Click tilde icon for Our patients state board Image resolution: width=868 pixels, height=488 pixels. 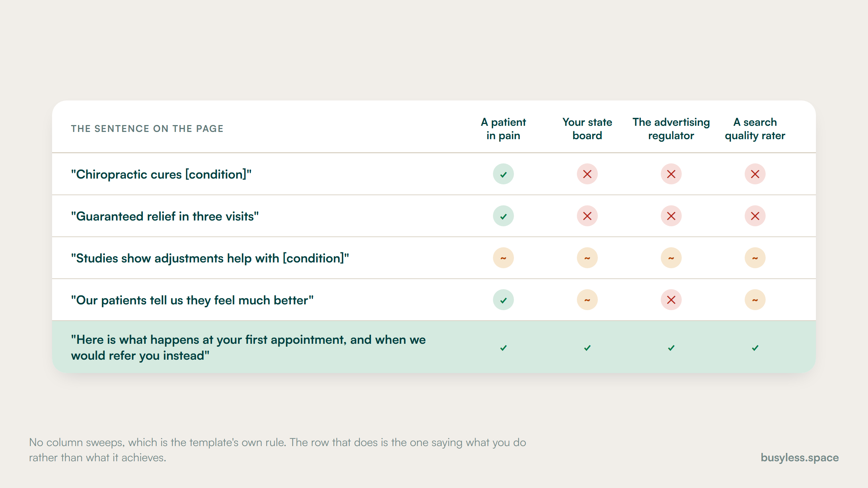point(587,300)
